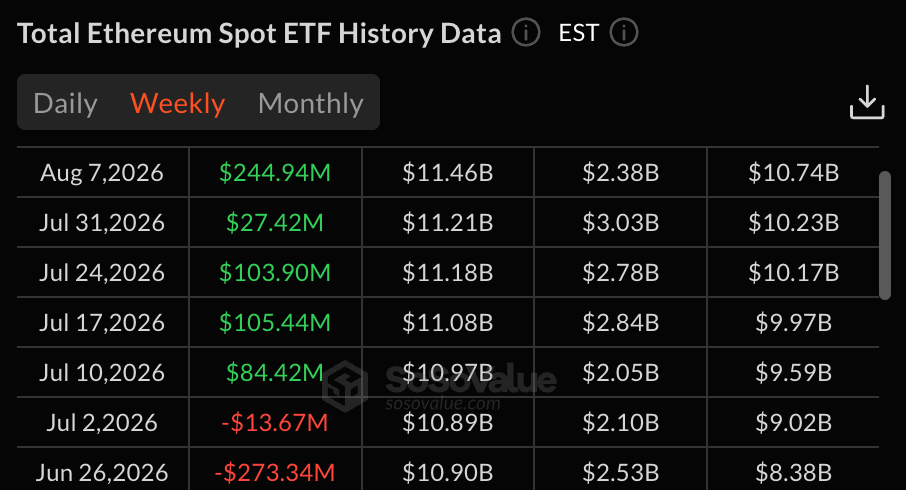The image size is (906, 490).
Task: Click the $10.74B value in first row
Action: pos(793,173)
